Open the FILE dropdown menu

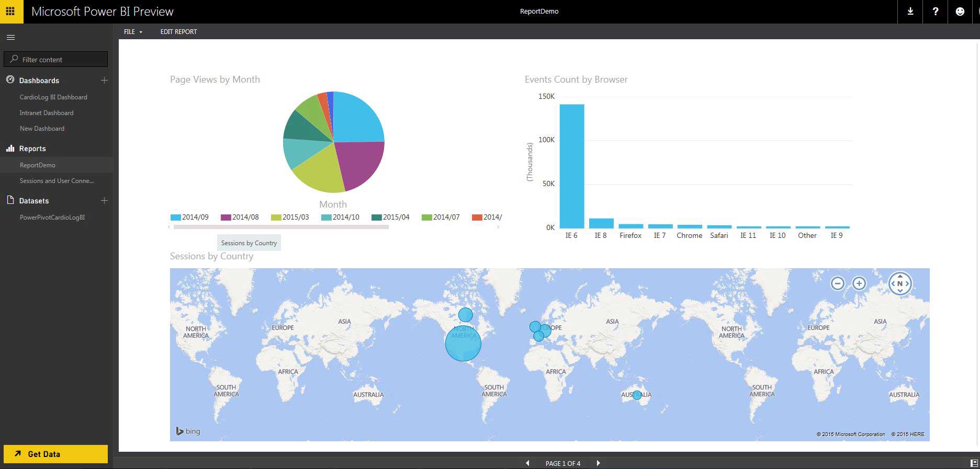pos(133,32)
